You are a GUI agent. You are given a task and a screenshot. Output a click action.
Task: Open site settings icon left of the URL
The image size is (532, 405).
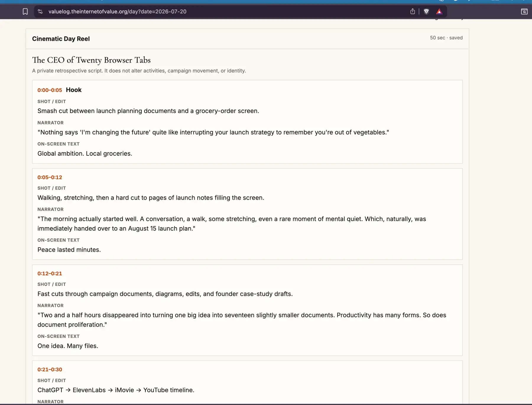click(40, 12)
